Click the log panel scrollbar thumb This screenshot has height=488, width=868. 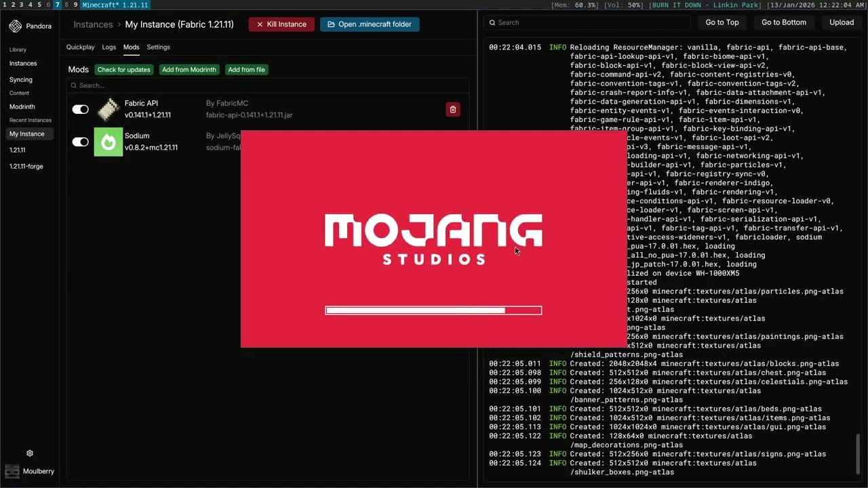[x=859, y=455]
